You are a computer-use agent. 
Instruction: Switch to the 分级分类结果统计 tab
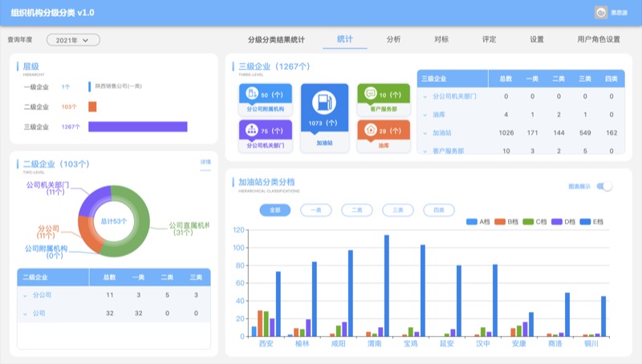(276, 39)
